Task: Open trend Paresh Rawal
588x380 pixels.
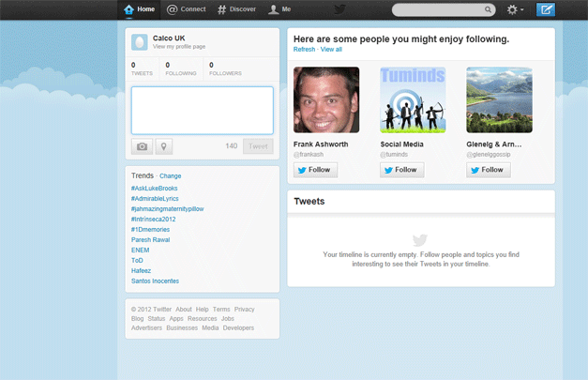Action: point(150,239)
